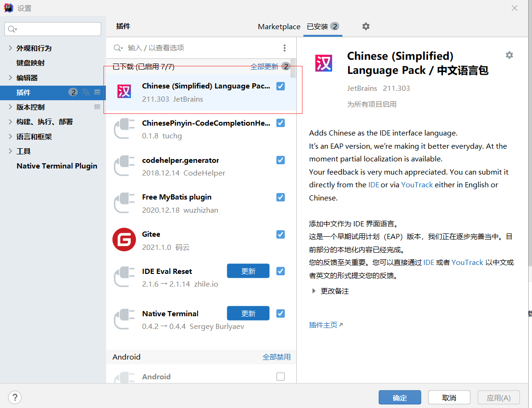The height and width of the screenshot is (408, 532).
Task: Click the codehelper.generator plug icon
Action: pyautogui.click(x=124, y=166)
